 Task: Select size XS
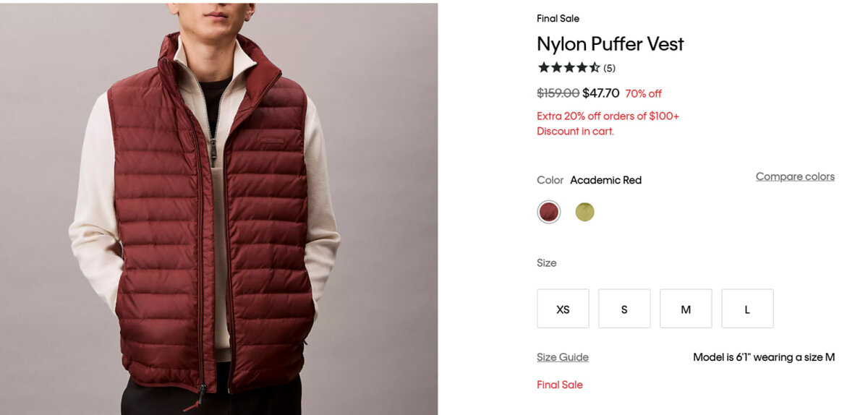pyautogui.click(x=563, y=309)
